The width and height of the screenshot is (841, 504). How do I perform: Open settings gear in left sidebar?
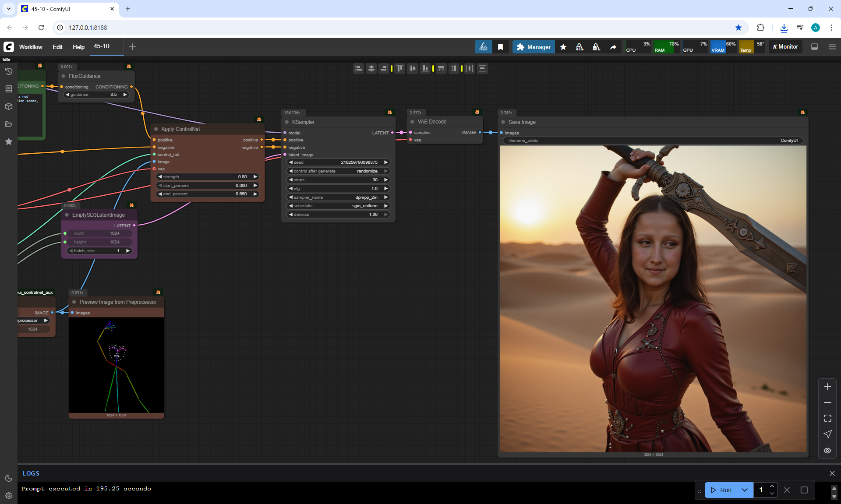click(8, 496)
